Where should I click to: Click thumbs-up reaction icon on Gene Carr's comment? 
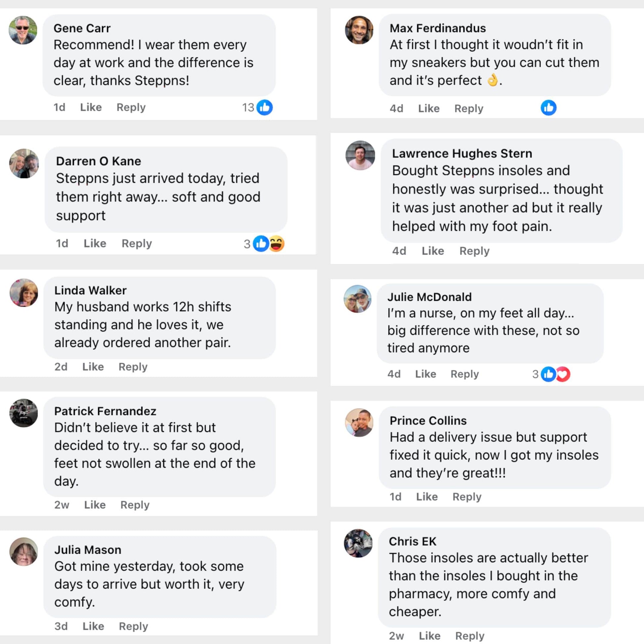265,107
